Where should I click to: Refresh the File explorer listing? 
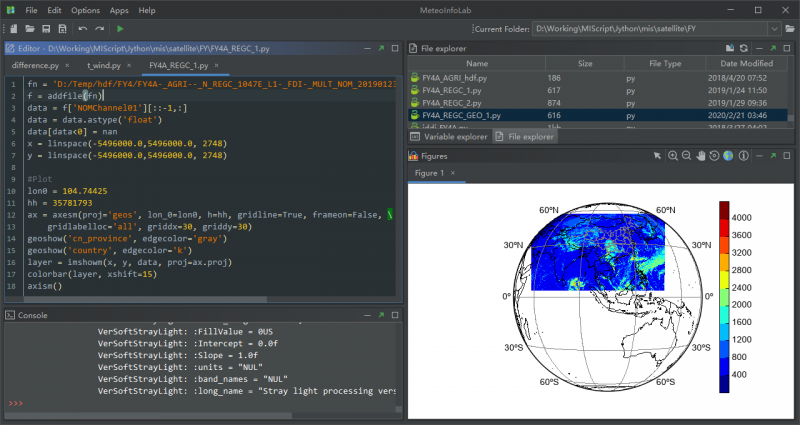pyautogui.click(x=744, y=47)
